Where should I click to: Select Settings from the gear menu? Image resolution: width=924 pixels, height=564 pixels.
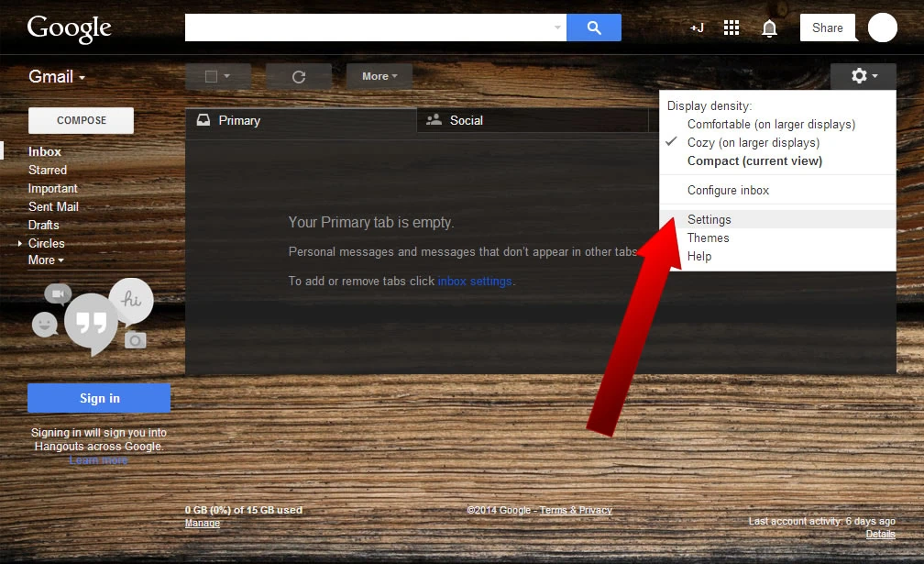pos(709,219)
